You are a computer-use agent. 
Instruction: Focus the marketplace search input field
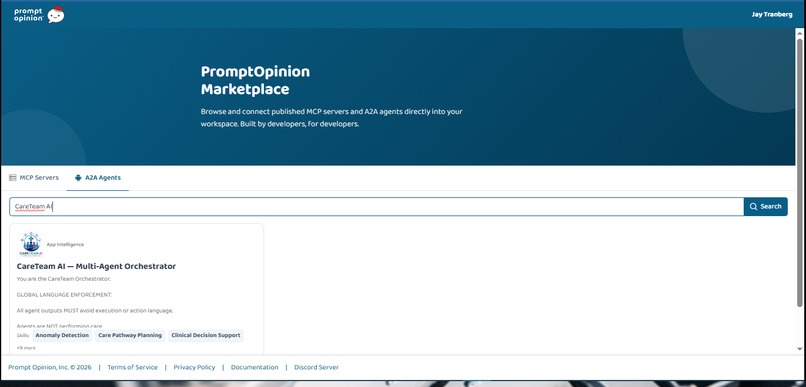pos(376,207)
